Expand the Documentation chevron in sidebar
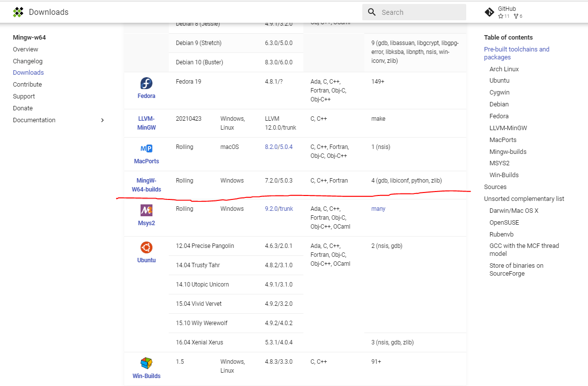The height and width of the screenshot is (386, 588). click(102, 120)
